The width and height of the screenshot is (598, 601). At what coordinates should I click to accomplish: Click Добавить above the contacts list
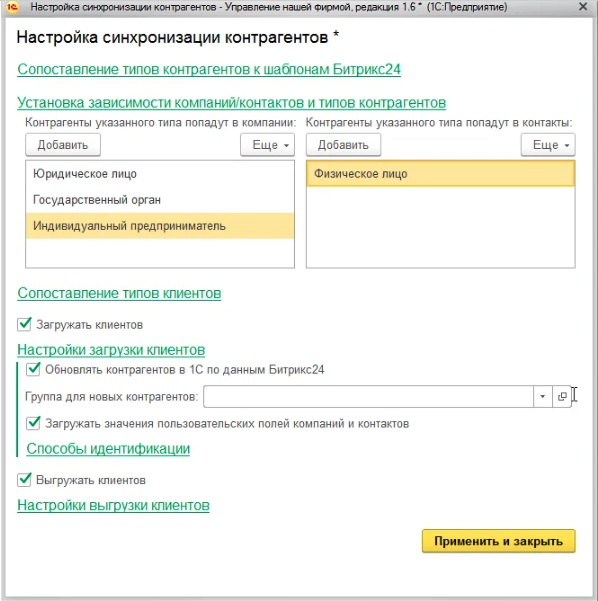[343, 145]
